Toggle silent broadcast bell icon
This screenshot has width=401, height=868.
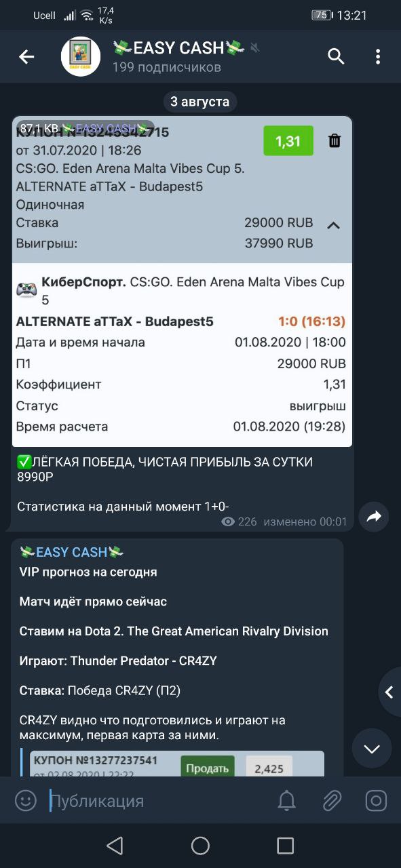pyautogui.click(x=287, y=801)
